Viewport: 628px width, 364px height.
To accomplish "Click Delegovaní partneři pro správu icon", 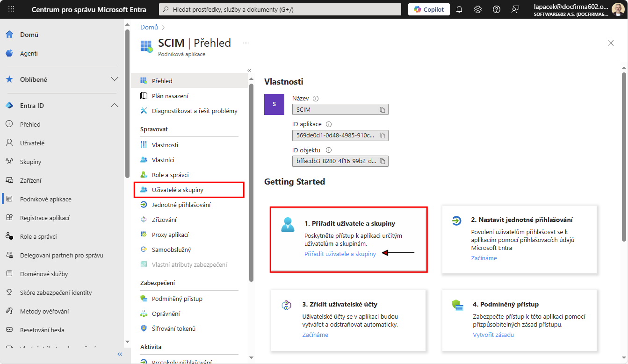I will pos(9,255).
